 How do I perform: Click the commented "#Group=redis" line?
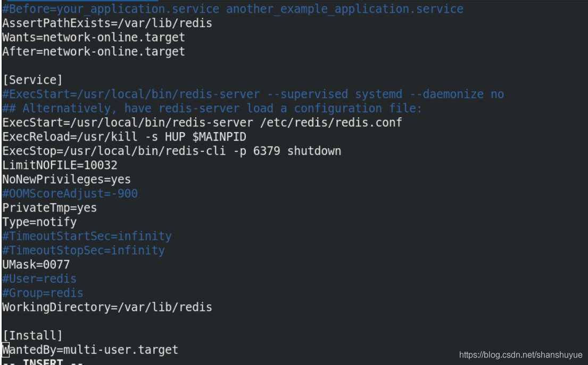pos(43,293)
